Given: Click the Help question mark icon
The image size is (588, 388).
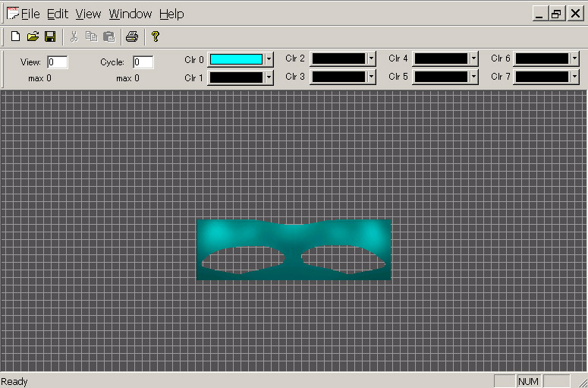Looking at the screenshot, I should click(156, 36).
